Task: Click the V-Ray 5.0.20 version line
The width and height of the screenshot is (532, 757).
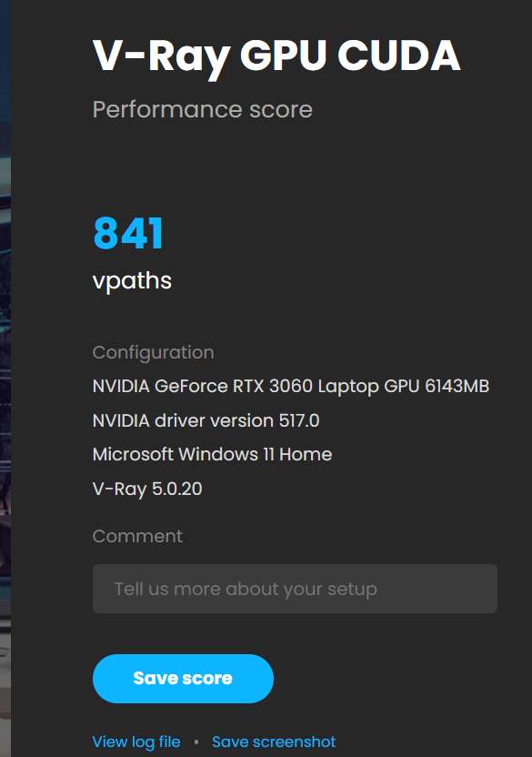Action: (147, 490)
